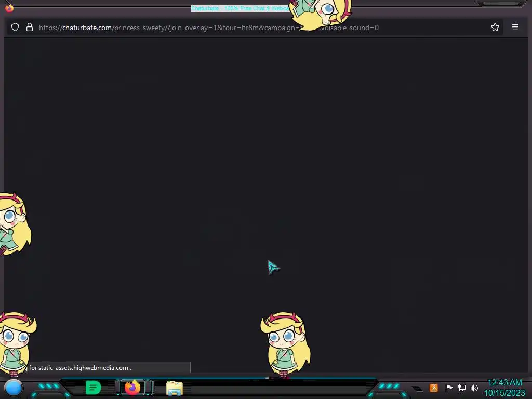Open the Action Center flag icon

point(449,388)
